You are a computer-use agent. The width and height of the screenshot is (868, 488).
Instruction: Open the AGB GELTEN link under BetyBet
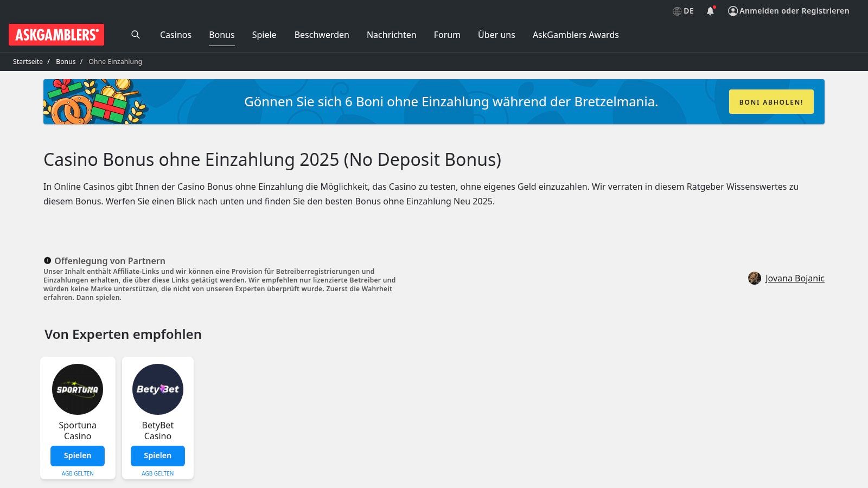[157, 473]
